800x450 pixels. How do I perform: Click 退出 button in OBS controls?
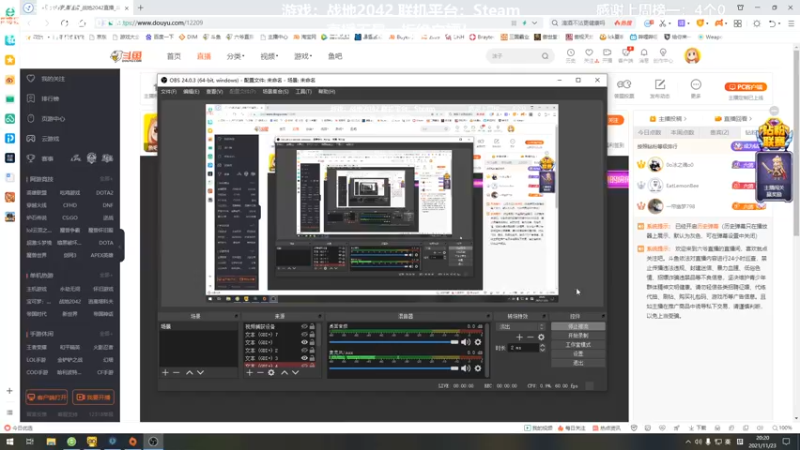coord(578,363)
